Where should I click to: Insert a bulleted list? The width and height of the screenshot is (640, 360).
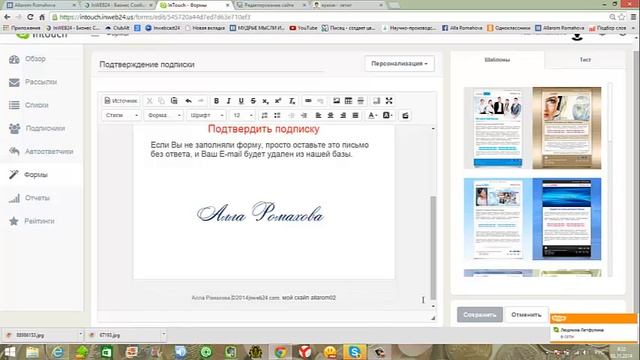coord(277,116)
